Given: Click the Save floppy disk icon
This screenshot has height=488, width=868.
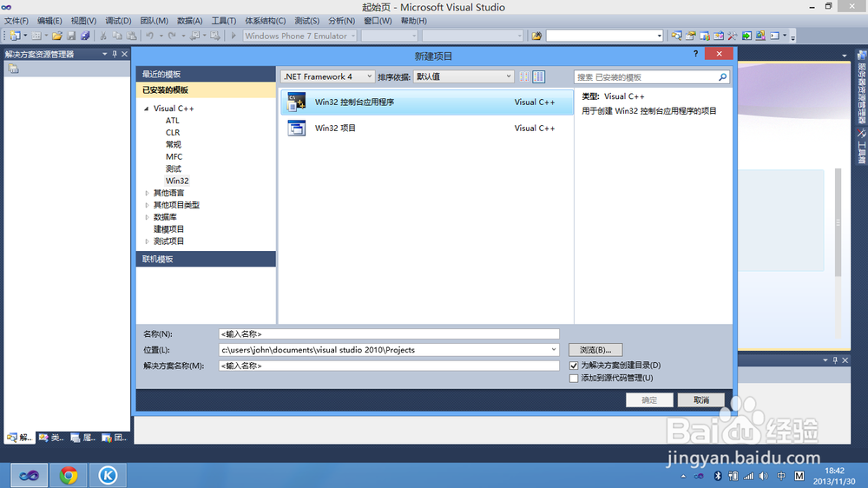Looking at the screenshot, I should pos(71,36).
